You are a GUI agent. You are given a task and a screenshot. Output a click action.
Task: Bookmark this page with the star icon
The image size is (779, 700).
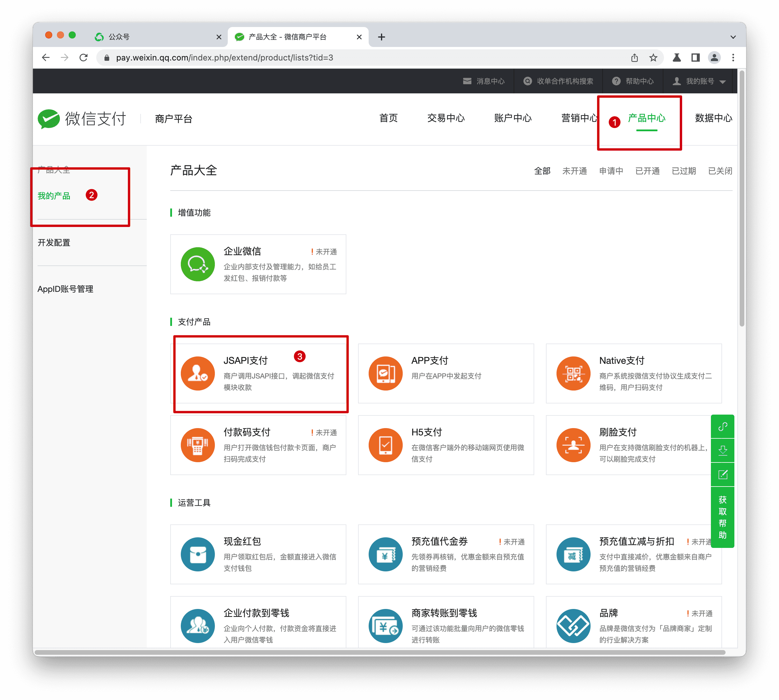[x=653, y=58]
